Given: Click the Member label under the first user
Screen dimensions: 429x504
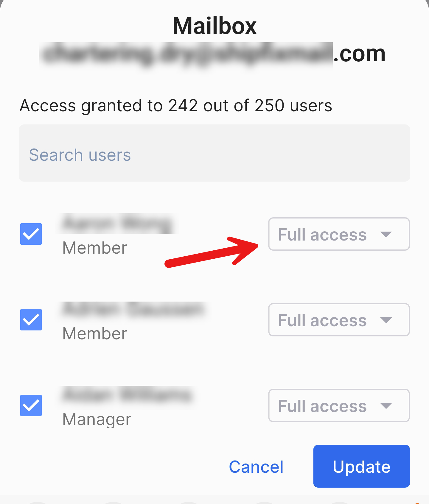Looking at the screenshot, I should (95, 248).
